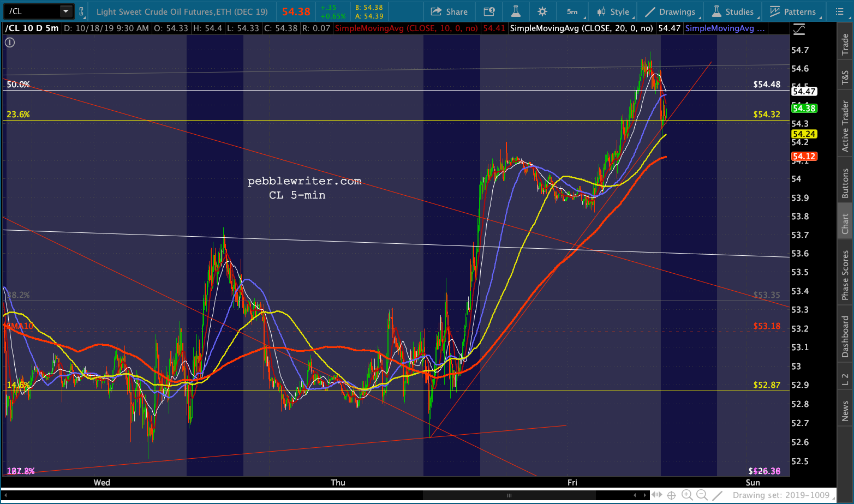Click the zoom in magnifier icon
This screenshot has width=854, height=504.
[x=687, y=495]
